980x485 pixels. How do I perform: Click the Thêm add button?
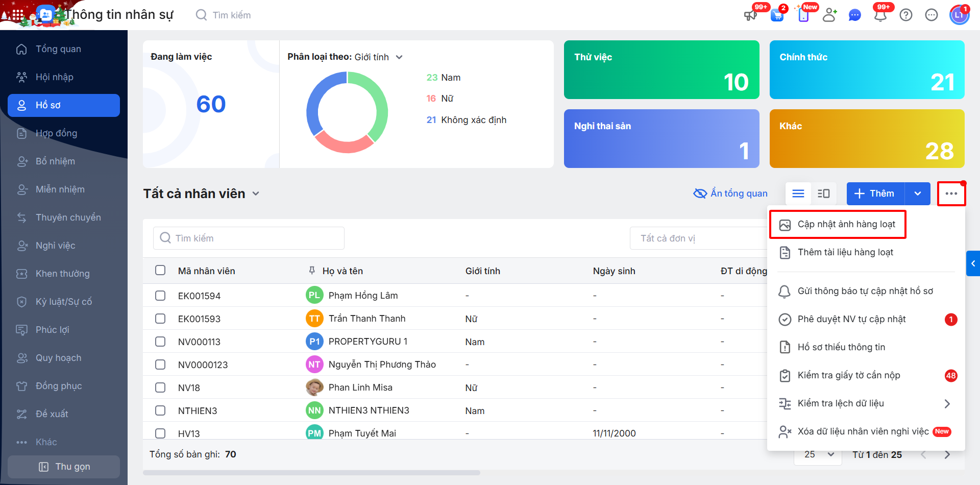875,193
